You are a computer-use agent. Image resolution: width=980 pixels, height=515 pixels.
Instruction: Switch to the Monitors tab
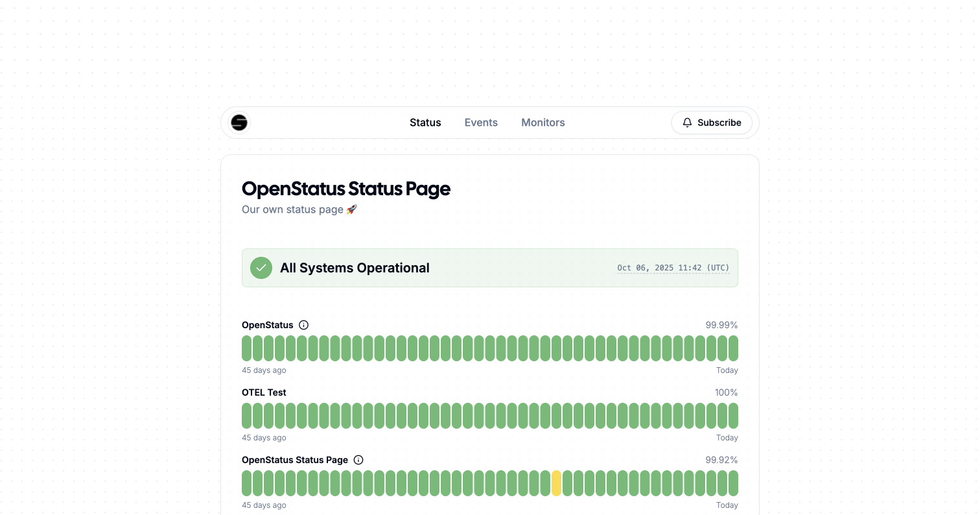pos(543,123)
